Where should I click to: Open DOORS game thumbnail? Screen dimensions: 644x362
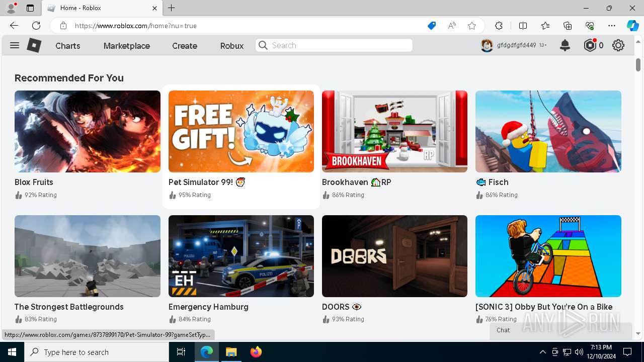pyautogui.click(x=394, y=256)
